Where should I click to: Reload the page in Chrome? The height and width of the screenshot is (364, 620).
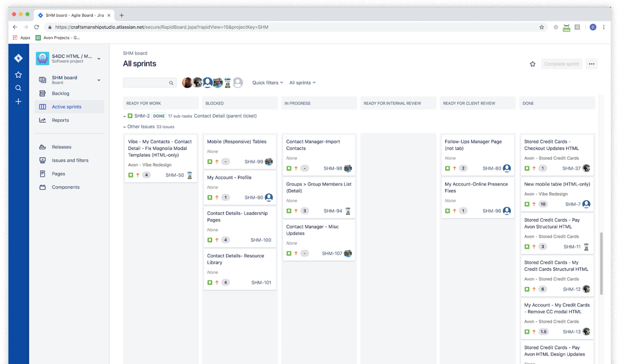(37, 27)
